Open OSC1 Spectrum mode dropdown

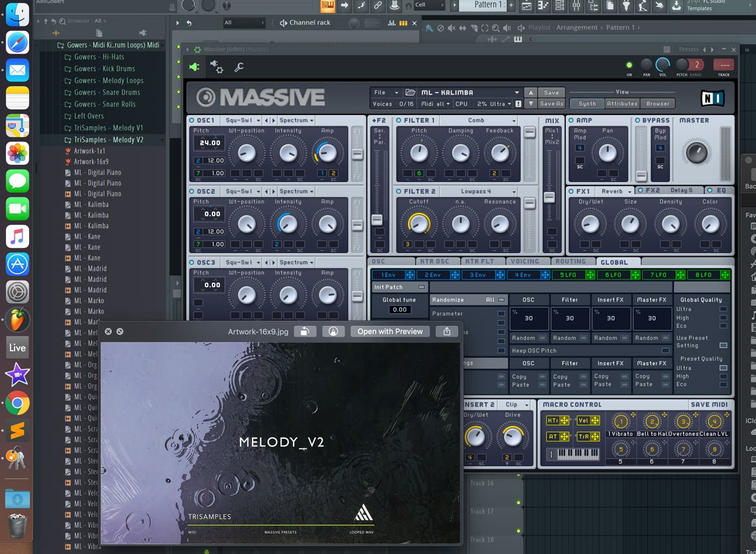click(x=297, y=120)
